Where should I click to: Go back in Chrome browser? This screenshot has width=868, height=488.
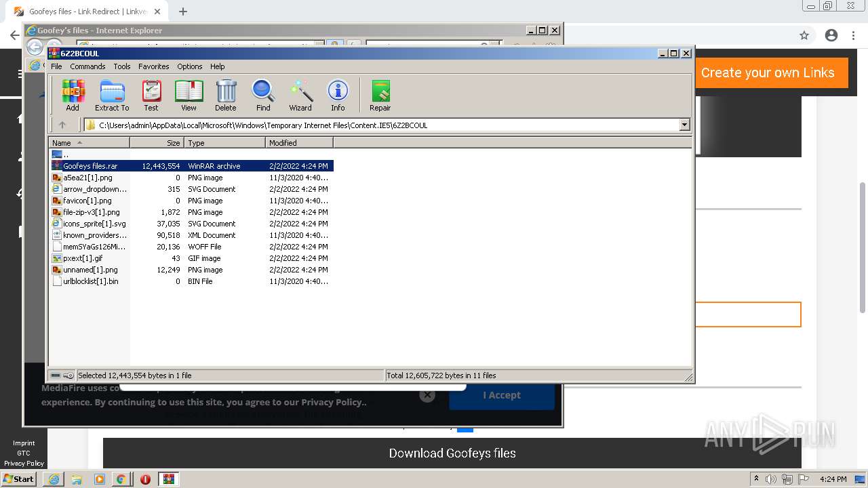point(14,35)
